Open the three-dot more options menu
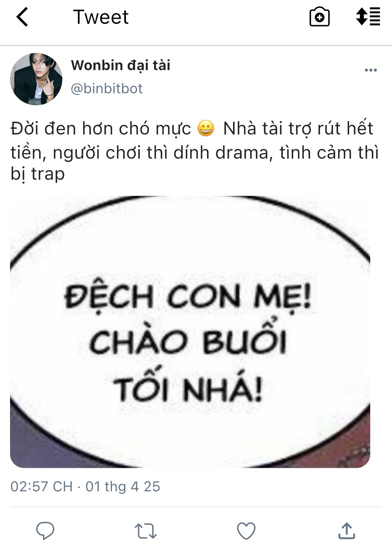Image resolution: width=392 pixels, height=550 pixels. 371,70
